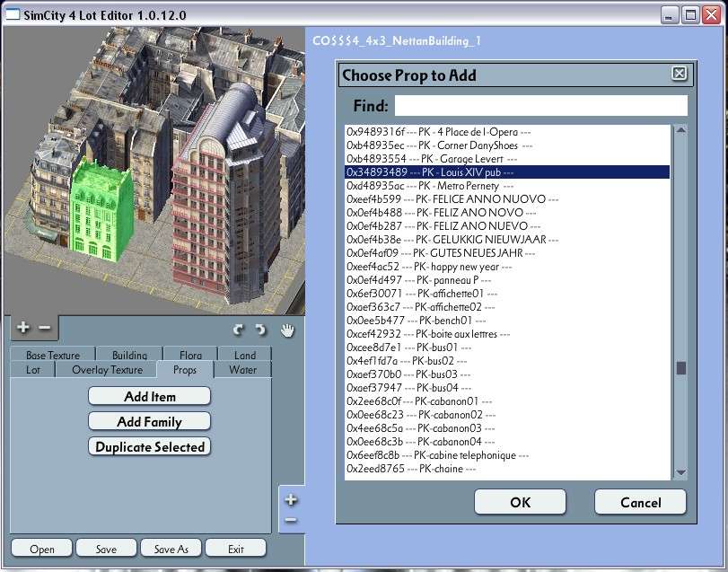Select prop "PK-affichette01"
Image resolution: width=728 pixels, height=572 pixels.
pos(507,294)
